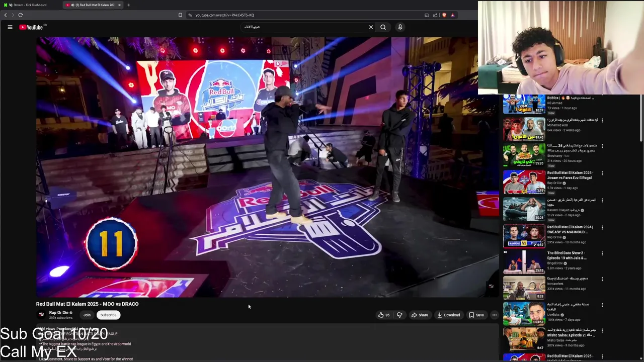The height and width of the screenshot is (362, 644).
Task: Click the picture-in-picture icon in address bar
Action: [x=427, y=15]
